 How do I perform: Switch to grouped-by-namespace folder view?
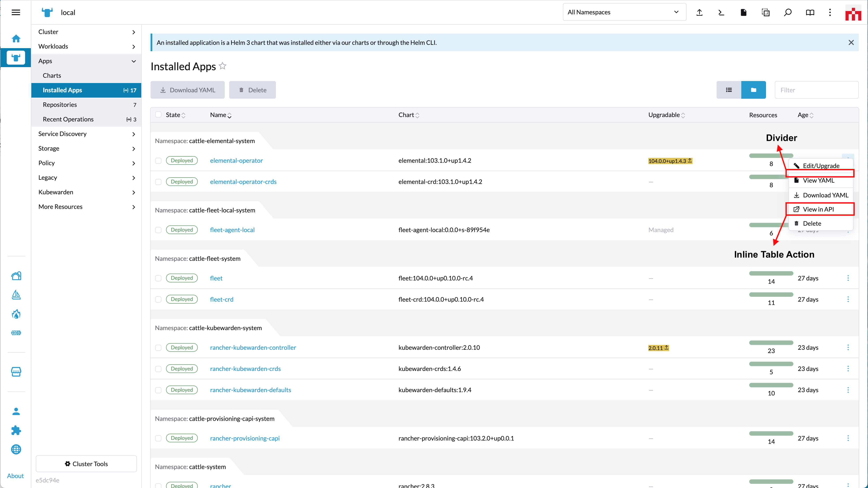click(753, 90)
